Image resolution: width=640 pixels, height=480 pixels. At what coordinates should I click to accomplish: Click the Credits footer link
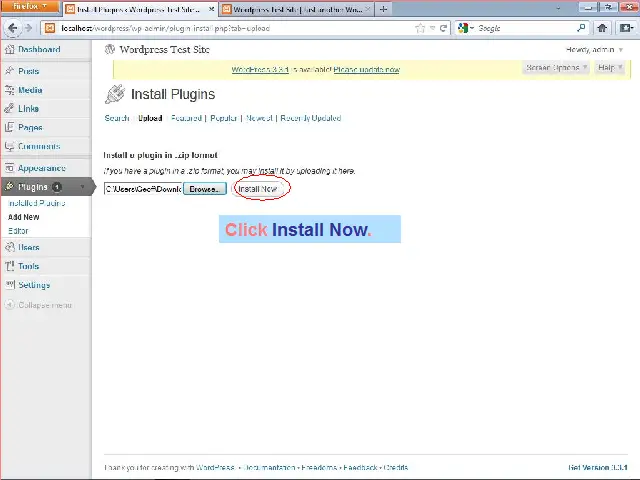tap(396, 467)
